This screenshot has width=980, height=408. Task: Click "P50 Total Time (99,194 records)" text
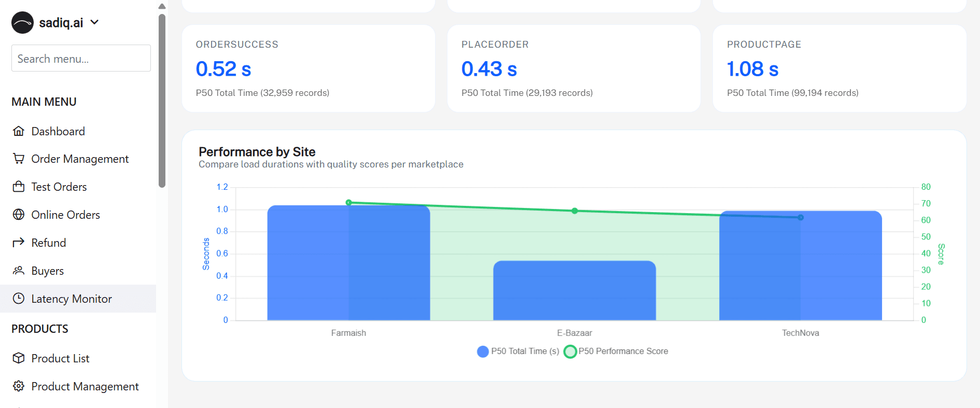coord(793,93)
